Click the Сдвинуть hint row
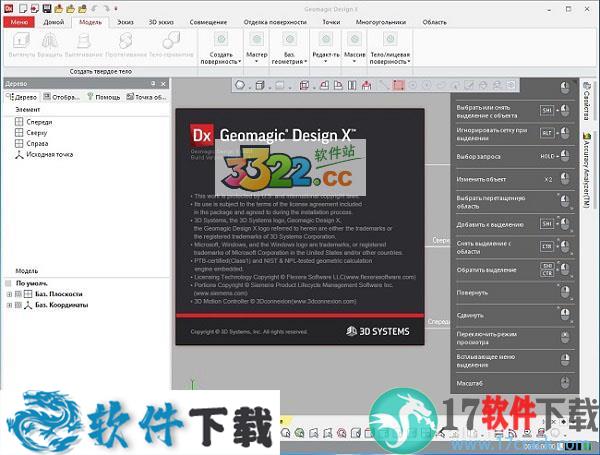The image size is (600, 455). click(515, 315)
